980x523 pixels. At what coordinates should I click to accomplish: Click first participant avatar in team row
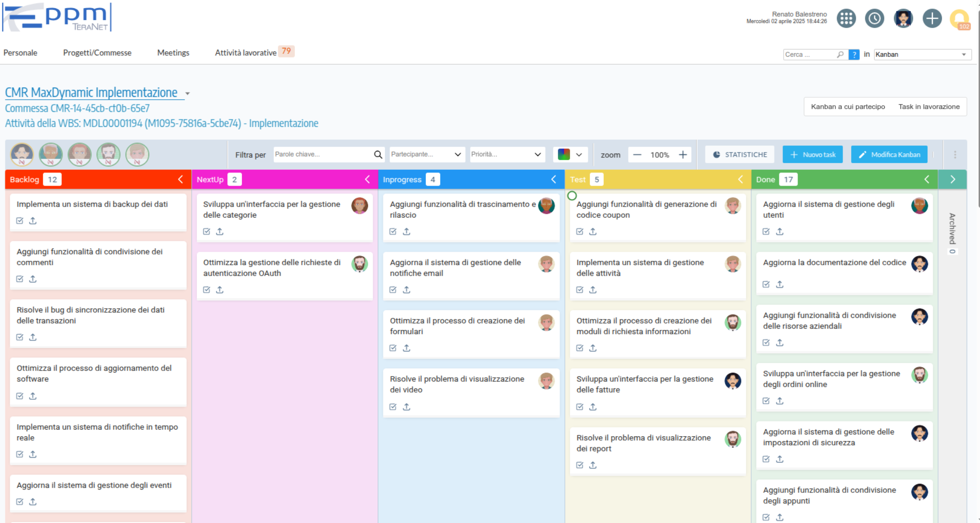pos(22,154)
